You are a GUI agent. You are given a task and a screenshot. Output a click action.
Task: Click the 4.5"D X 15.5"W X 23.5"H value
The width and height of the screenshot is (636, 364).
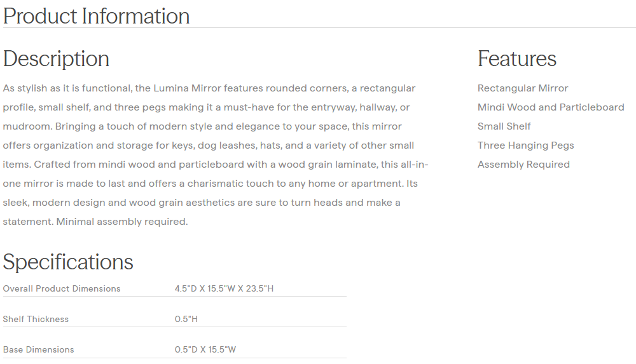pos(224,288)
